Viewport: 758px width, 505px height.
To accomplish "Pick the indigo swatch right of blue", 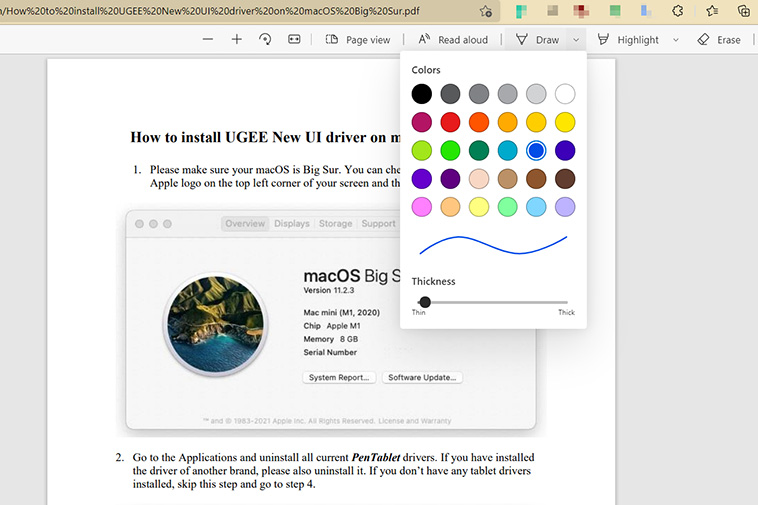I will click(x=565, y=151).
